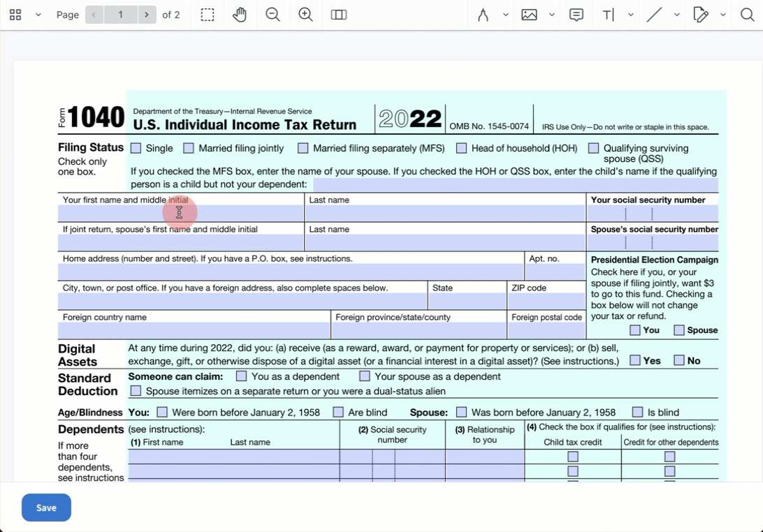Select the note comment annotation tool
The height and width of the screenshot is (532, 763).
[576, 15]
